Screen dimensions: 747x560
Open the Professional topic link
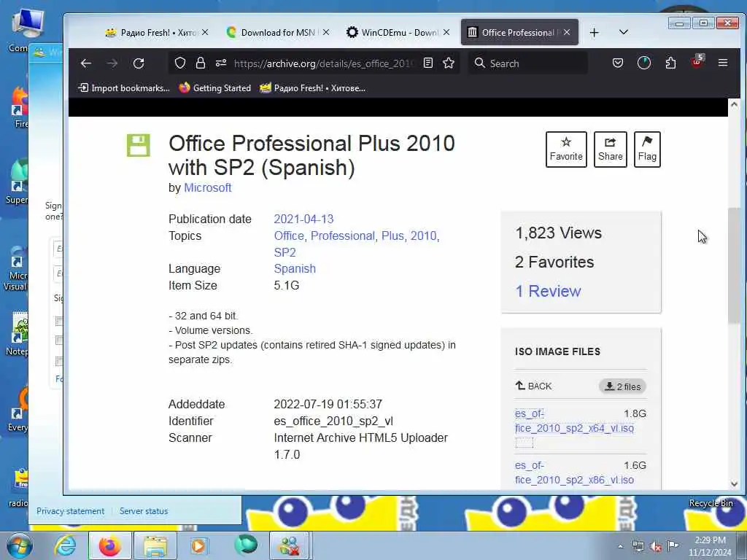[x=343, y=236]
